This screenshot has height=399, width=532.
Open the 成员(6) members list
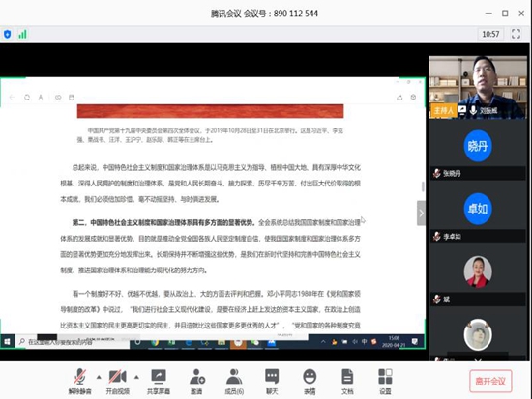234,382
